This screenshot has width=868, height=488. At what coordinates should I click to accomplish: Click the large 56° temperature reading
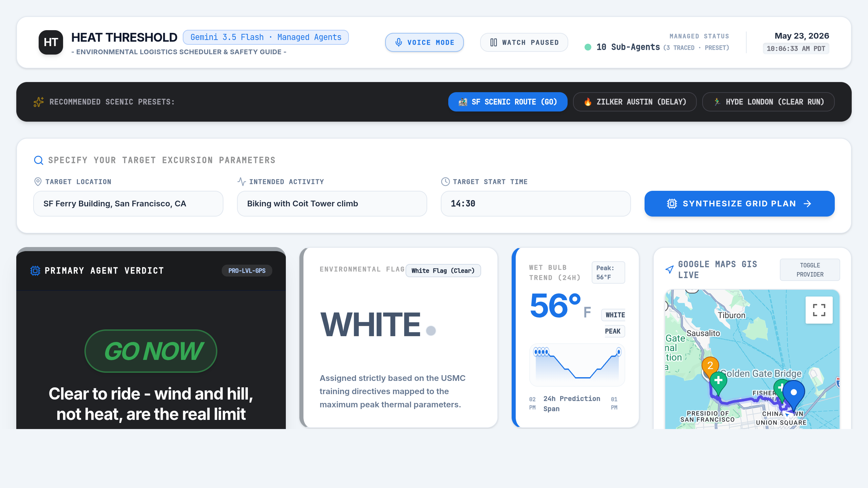tap(555, 306)
